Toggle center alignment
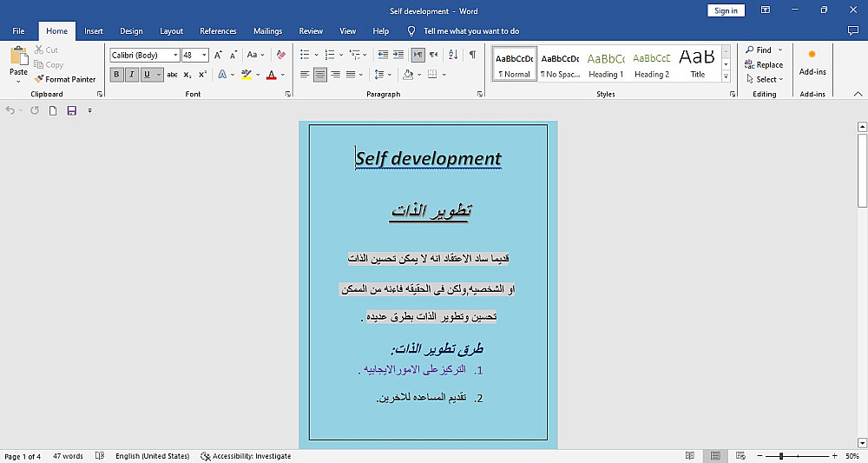 coord(320,74)
